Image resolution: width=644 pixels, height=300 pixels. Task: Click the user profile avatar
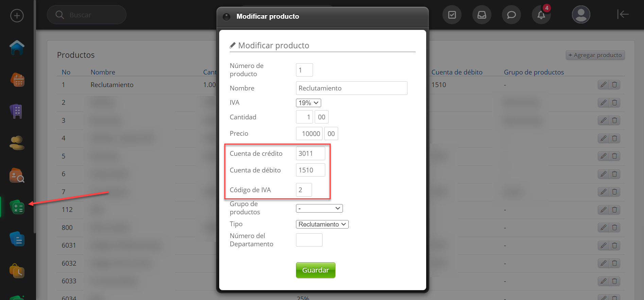pos(581,15)
